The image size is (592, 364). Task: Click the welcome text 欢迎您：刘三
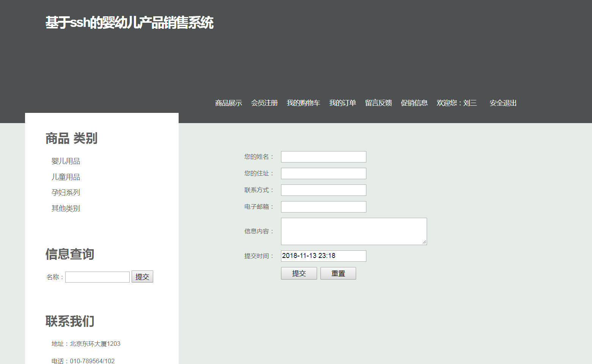tap(457, 103)
